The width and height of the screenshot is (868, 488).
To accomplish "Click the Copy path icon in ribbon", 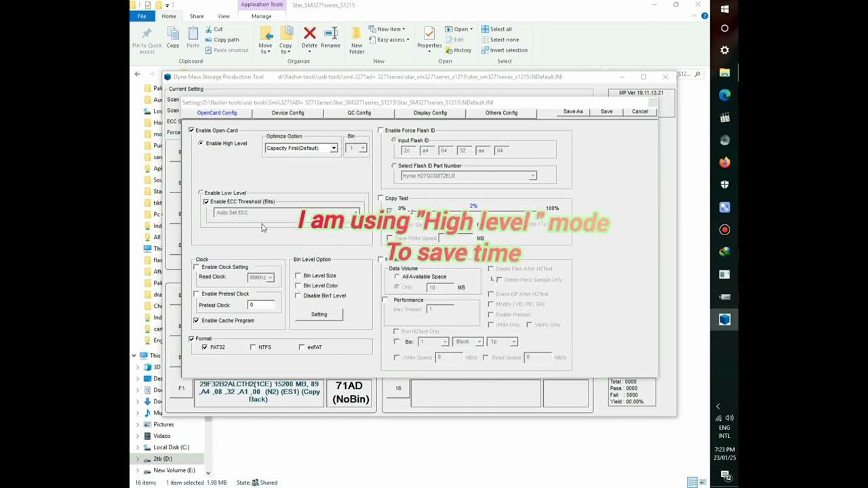I will [210, 39].
